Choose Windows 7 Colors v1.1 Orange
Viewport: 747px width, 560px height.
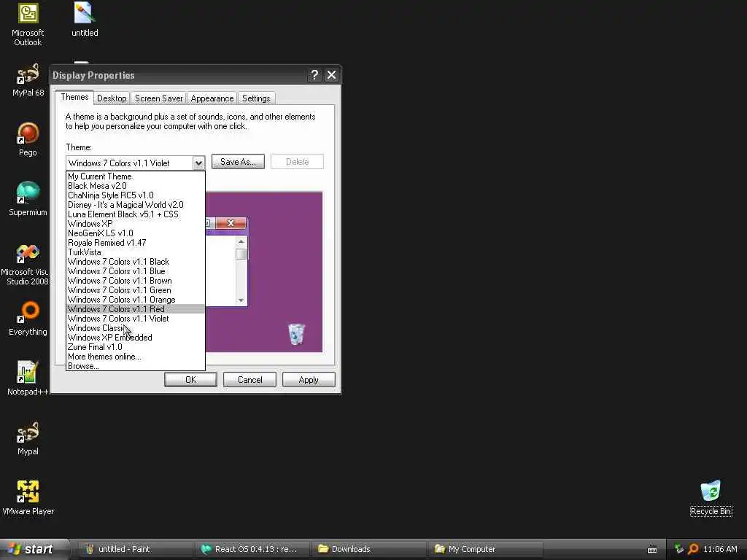(136, 300)
